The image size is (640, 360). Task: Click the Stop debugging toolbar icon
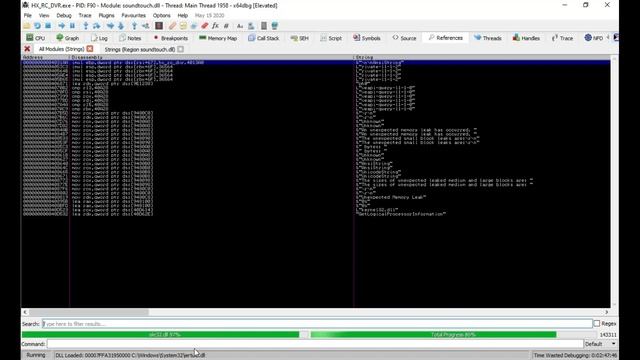(48, 26)
